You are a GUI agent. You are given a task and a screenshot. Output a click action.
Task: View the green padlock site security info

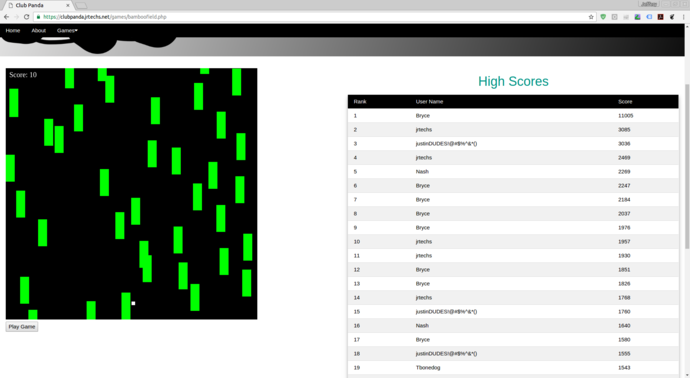[x=38, y=17]
